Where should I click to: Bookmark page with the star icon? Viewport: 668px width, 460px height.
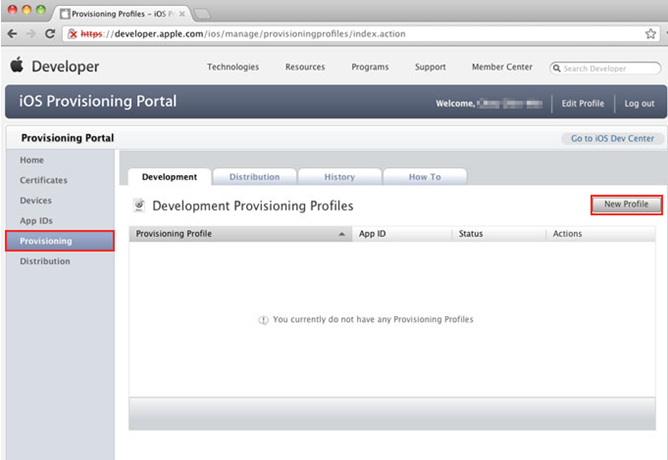(x=650, y=34)
